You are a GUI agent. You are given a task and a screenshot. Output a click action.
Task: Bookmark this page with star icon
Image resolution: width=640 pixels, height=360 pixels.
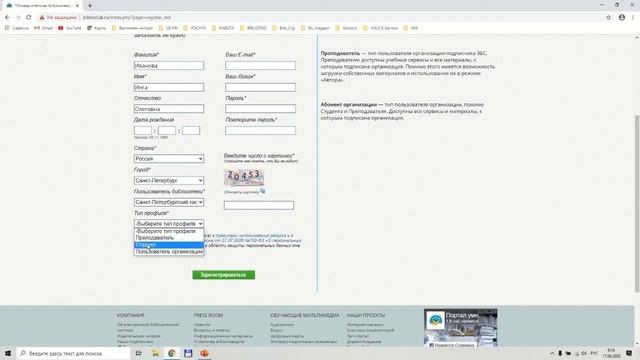point(609,18)
